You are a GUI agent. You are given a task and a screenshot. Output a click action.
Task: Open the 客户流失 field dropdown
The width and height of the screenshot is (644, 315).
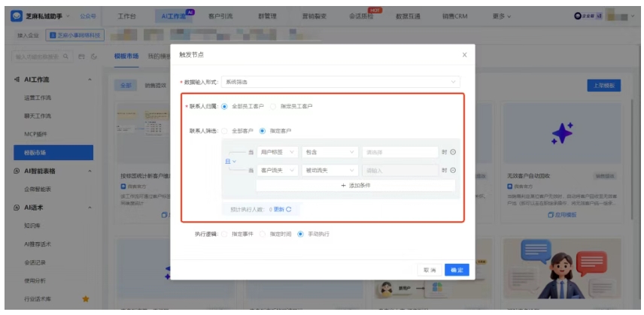277,171
